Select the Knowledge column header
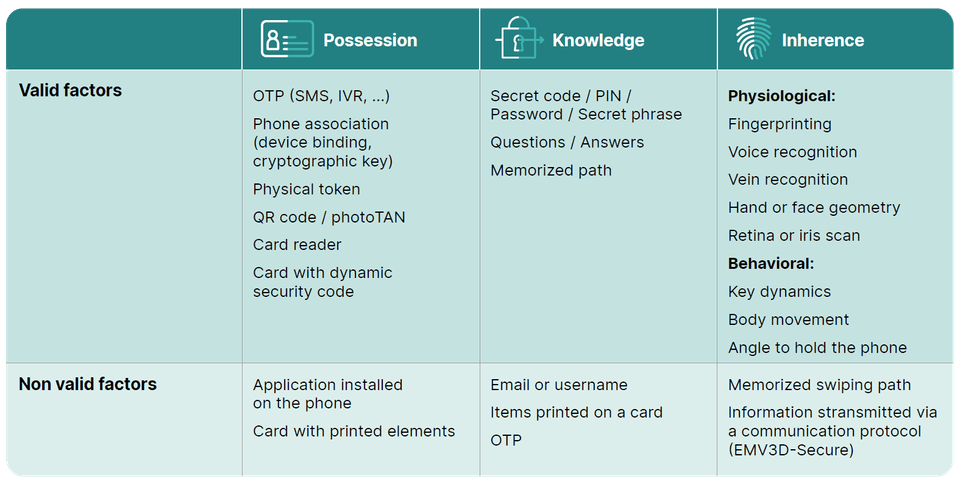Viewport: 960px width, 484px height. [x=598, y=40]
